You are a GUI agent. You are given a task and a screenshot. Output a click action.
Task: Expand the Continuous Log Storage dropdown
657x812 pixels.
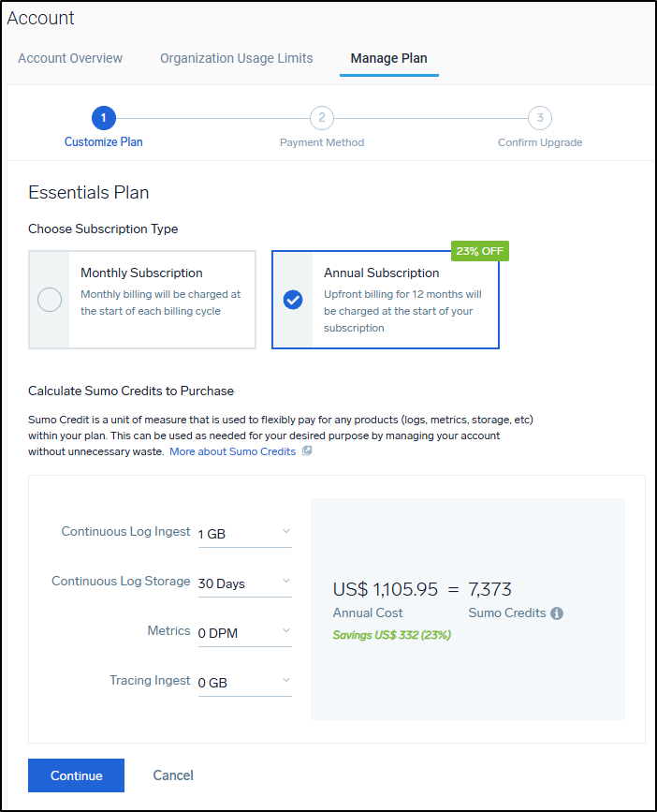click(244, 583)
